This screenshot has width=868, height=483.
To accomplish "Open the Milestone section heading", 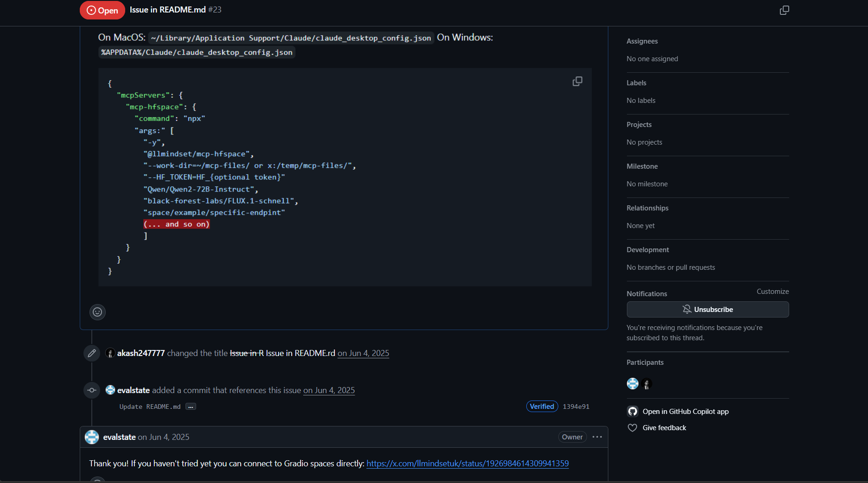I will tap(642, 166).
